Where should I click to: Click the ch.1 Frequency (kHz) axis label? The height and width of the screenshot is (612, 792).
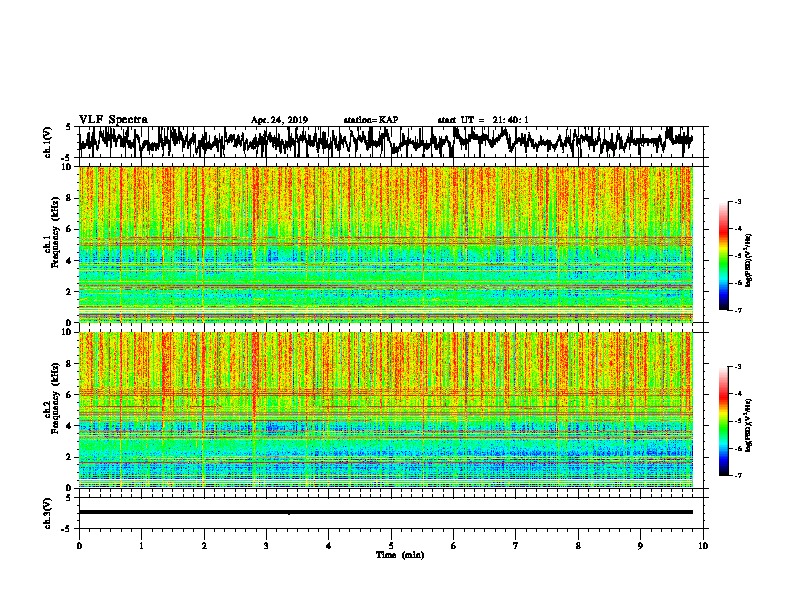pyautogui.click(x=52, y=233)
